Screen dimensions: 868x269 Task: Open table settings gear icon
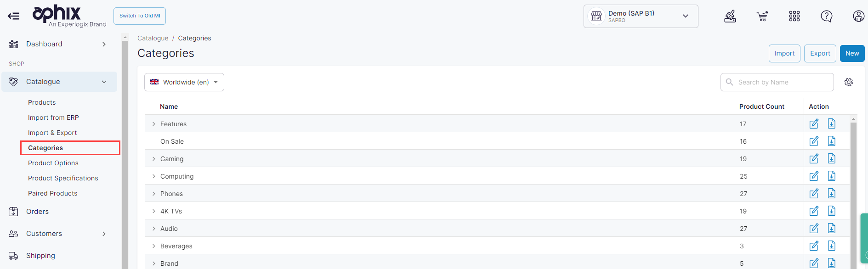[x=849, y=82]
